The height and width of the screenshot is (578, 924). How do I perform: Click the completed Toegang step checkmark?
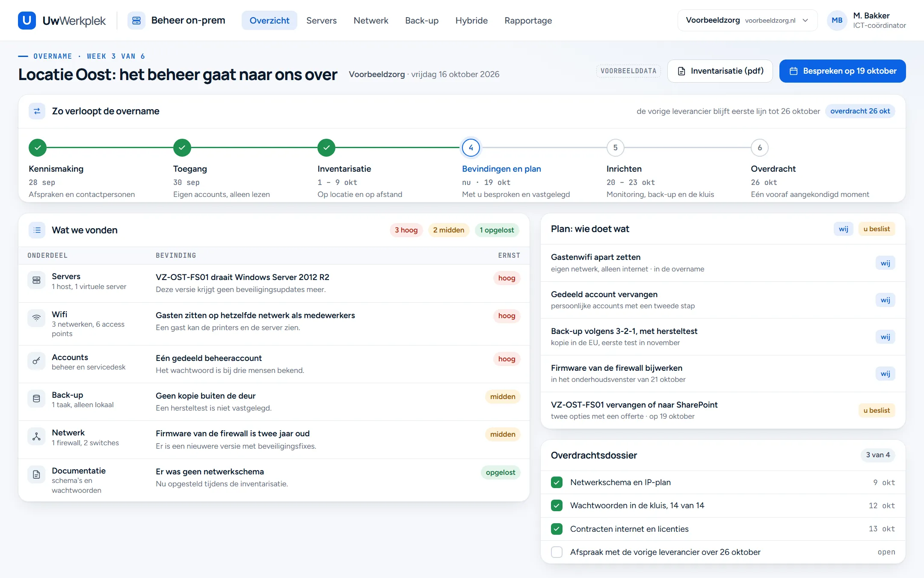click(x=182, y=148)
